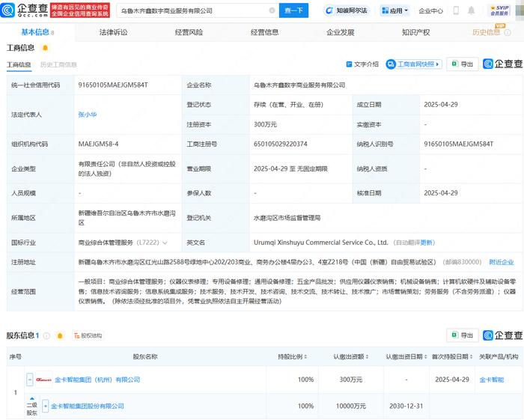Click 10000万元 in the shareholder table
This screenshot has width=524, height=420.
coord(350,407)
